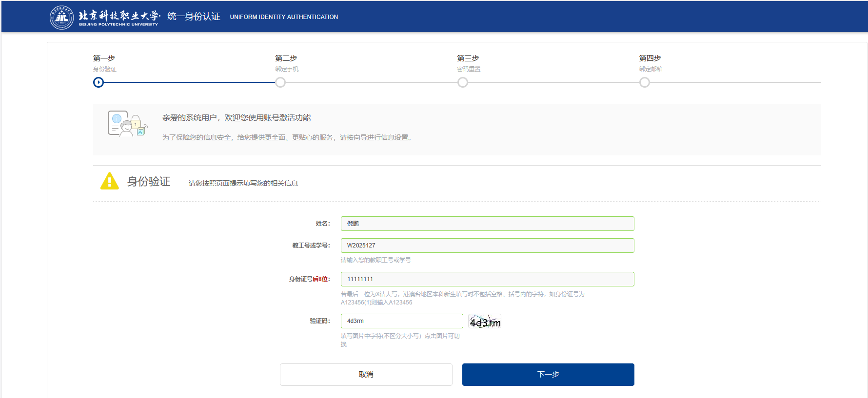Click the Beijing Polytechnic University logo emblem
The width and height of the screenshot is (868, 398).
coord(61,18)
